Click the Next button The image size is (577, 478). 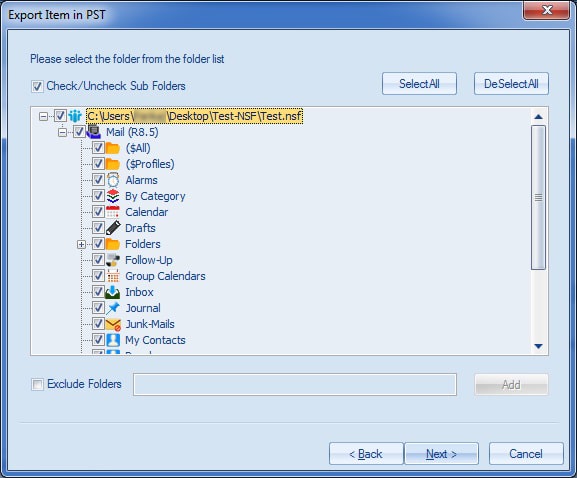442,454
